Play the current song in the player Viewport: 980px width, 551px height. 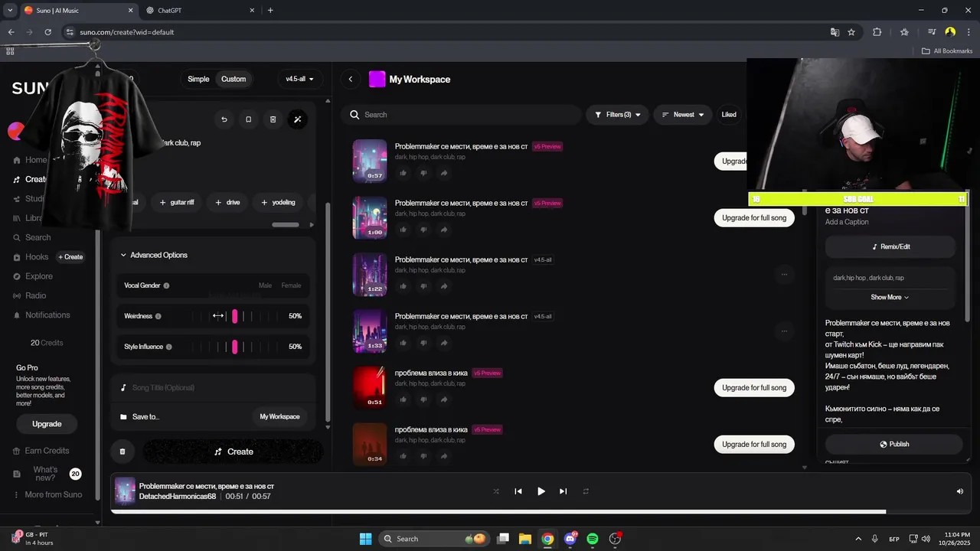click(x=541, y=491)
